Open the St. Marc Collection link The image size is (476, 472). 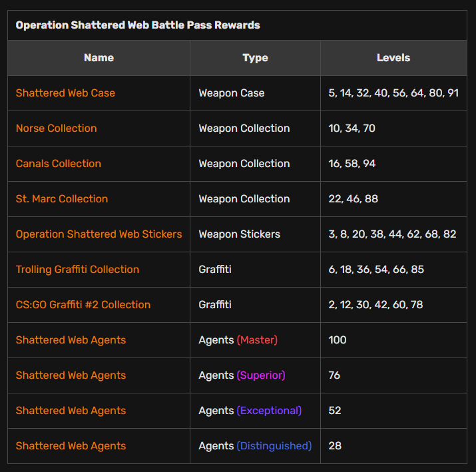[x=62, y=199]
